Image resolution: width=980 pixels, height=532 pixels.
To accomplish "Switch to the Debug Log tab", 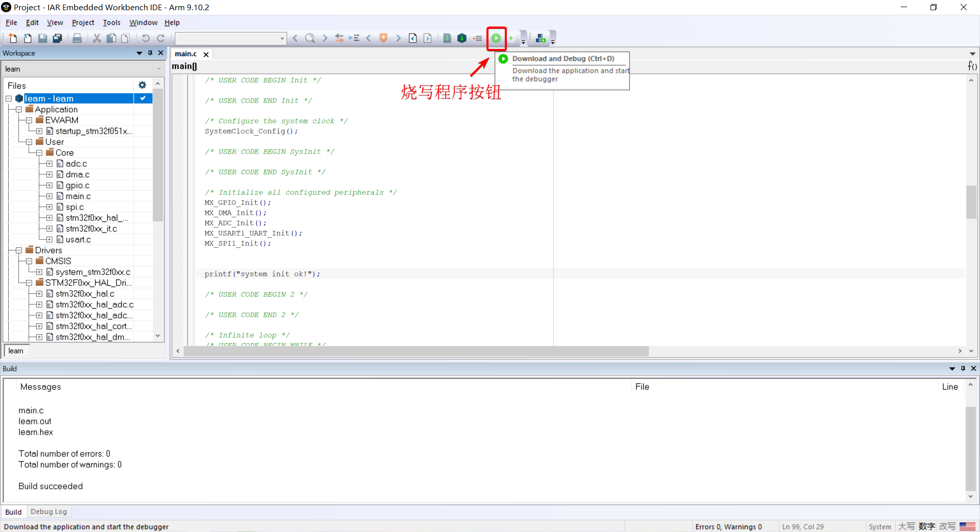I will click(48, 512).
